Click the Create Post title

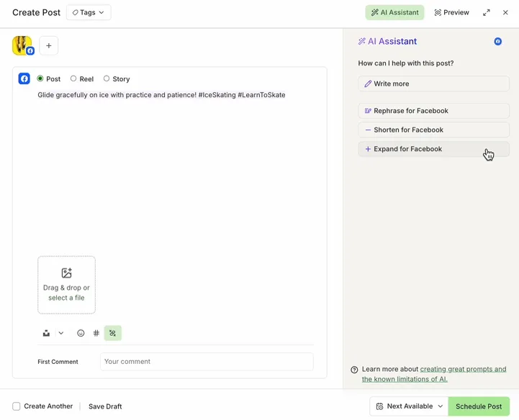tap(37, 12)
